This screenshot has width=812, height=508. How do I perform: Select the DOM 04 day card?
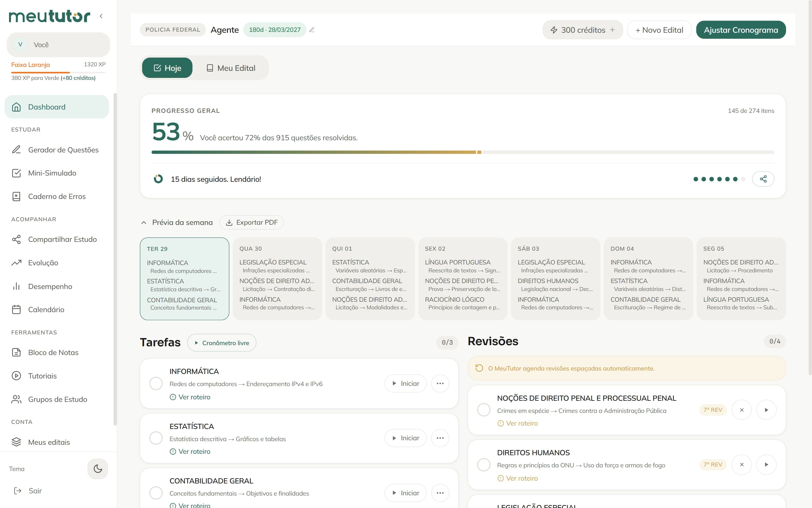point(648,279)
